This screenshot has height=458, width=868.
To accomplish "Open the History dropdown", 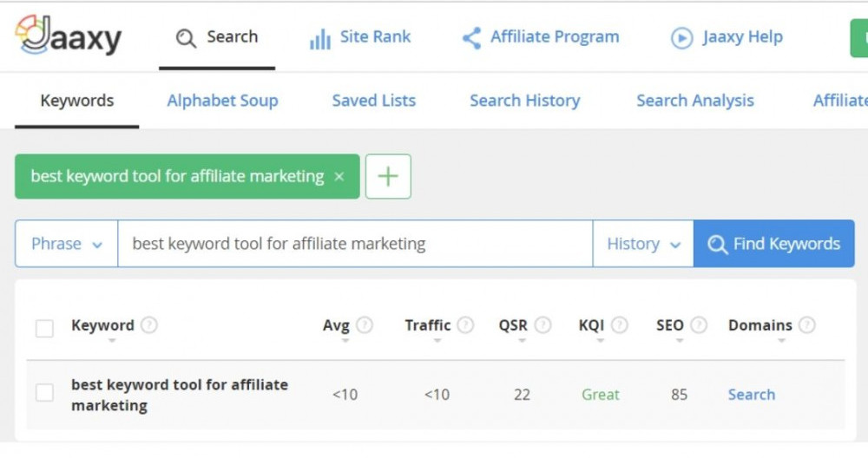I will (x=643, y=244).
